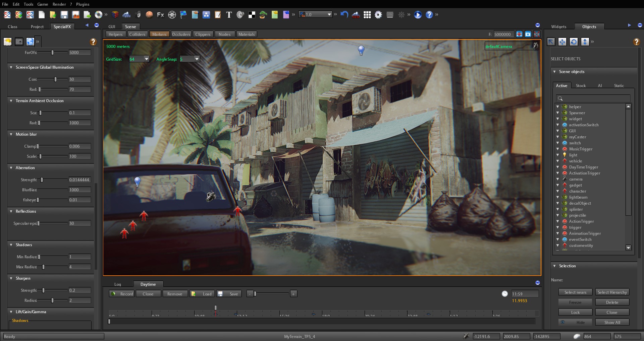644x341 pixels.
Task: Collapse the Shadows section in SpecialFX panel
Action: point(10,245)
